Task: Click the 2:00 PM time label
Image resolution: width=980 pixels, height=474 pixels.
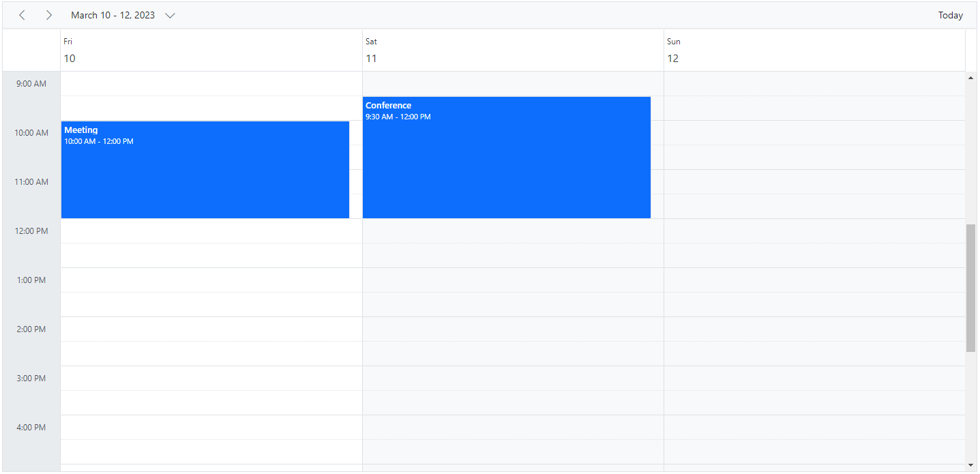Action: click(x=31, y=329)
